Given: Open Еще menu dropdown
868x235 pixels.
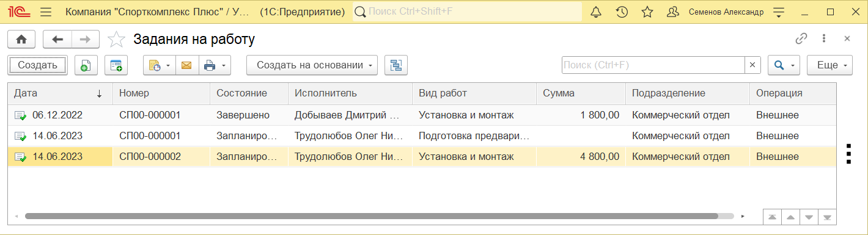Looking at the screenshot, I should pos(829,65).
